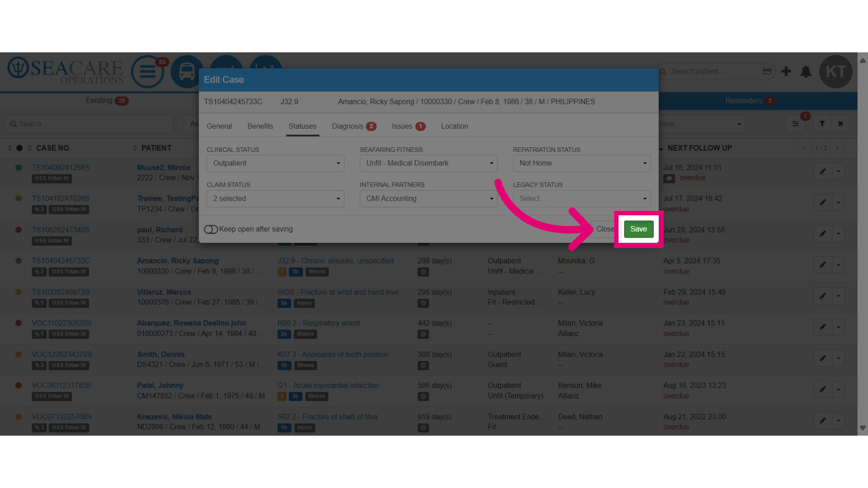The image size is (868, 488).
Task: Click clock icon under 295 day(s)
Action: 423,303
